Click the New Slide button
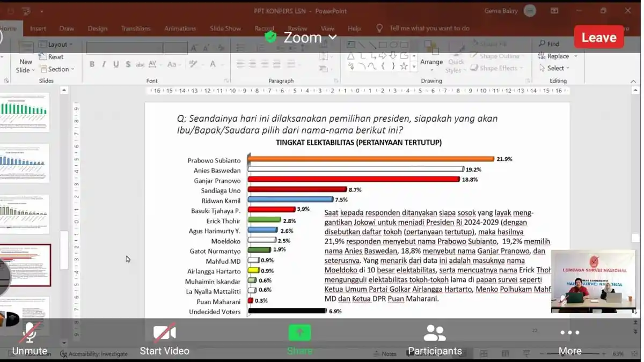The image size is (644, 362). [x=25, y=59]
